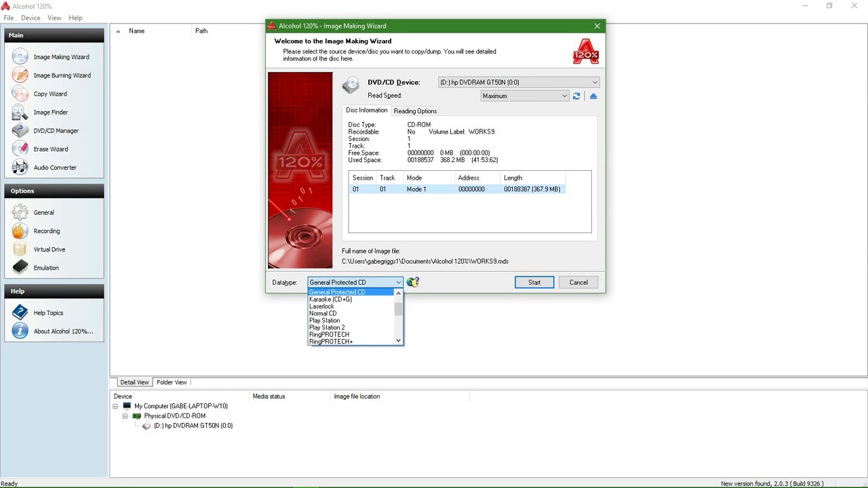The height and width of the screenshot is (488, 868).
Task: Collapse My Computer tree node
Action: (115, 406)
